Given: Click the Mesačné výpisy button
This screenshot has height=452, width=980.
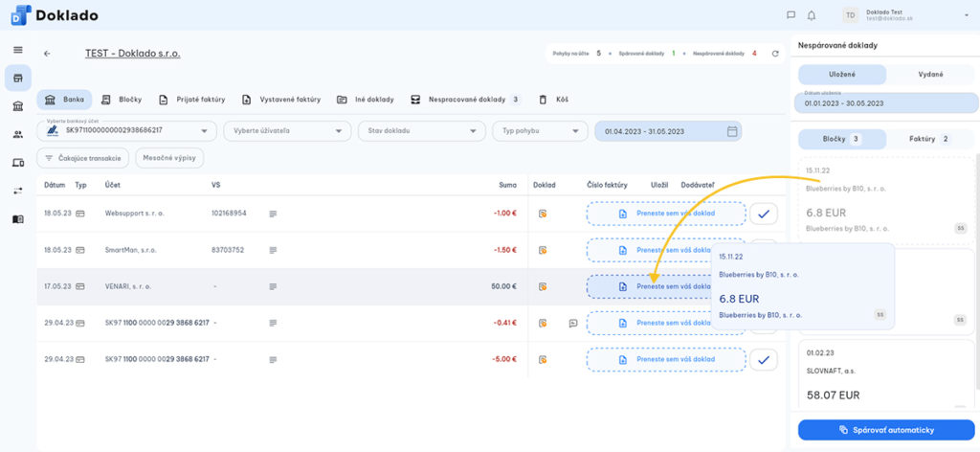Looking at the screenshot, I should point(169,158).
